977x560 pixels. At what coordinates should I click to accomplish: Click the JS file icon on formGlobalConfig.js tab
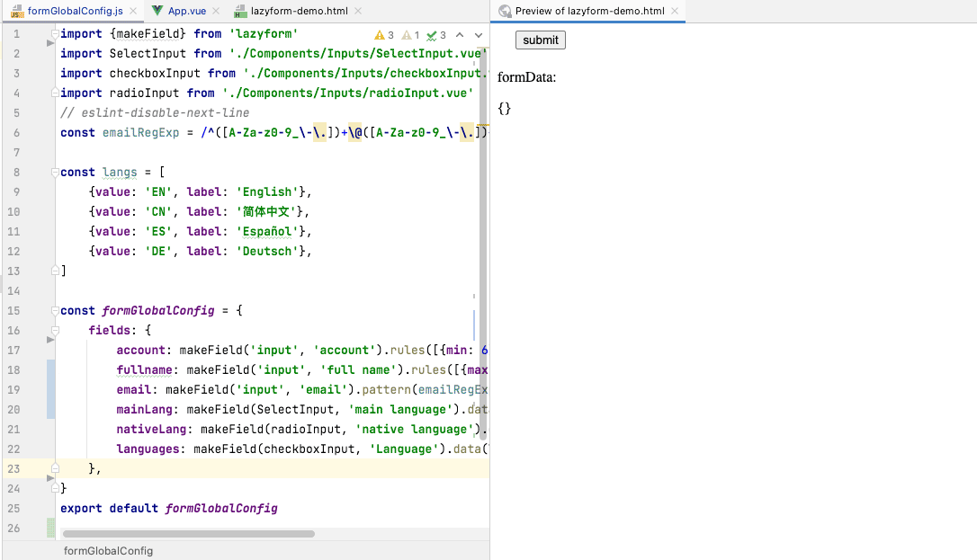click(x=17, y=11)
